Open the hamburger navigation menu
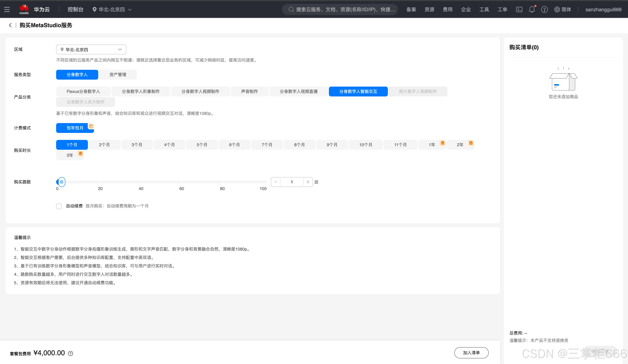 tap(7, 9)
